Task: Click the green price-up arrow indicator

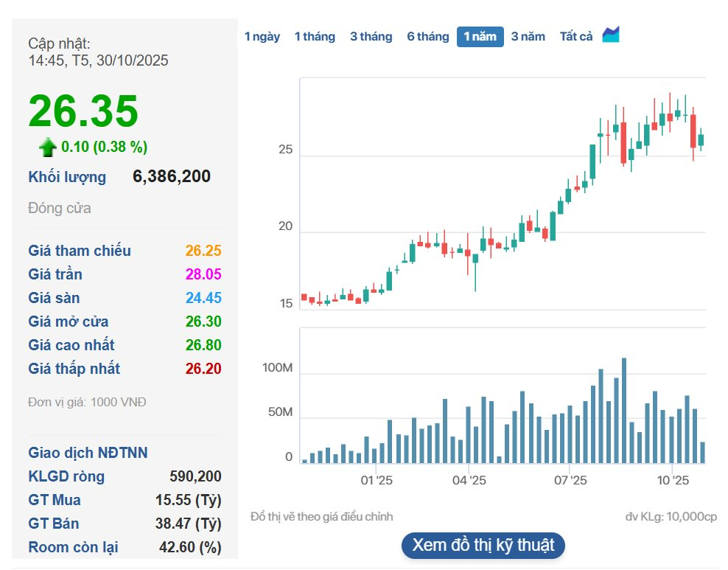Action: point(48,146)
